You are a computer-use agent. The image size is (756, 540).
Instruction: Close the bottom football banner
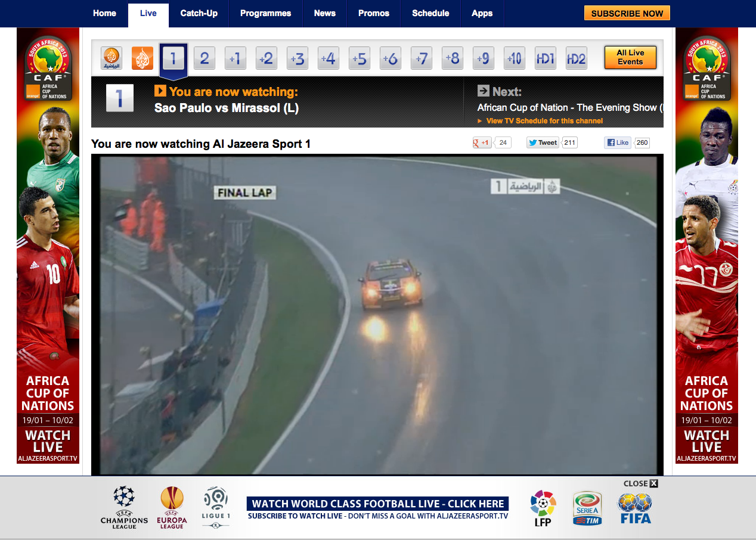tap(641, 483)
